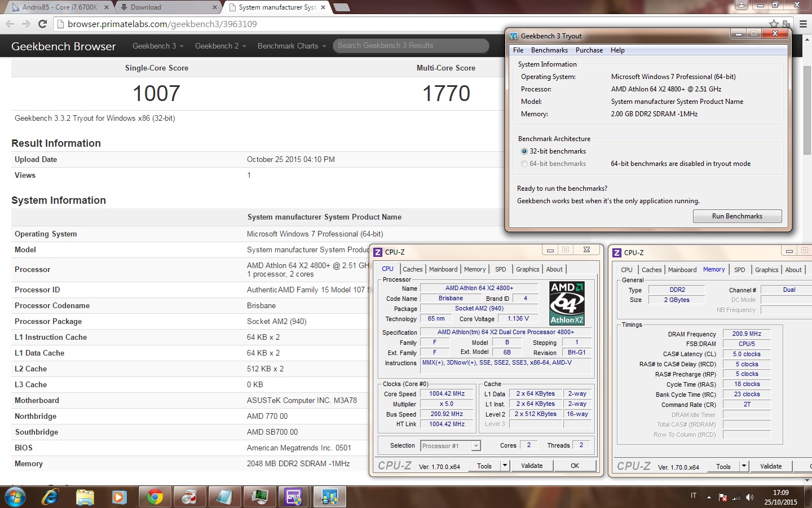Switch to Graphics tab in processor CPU-Z

(x=528, y=269)
